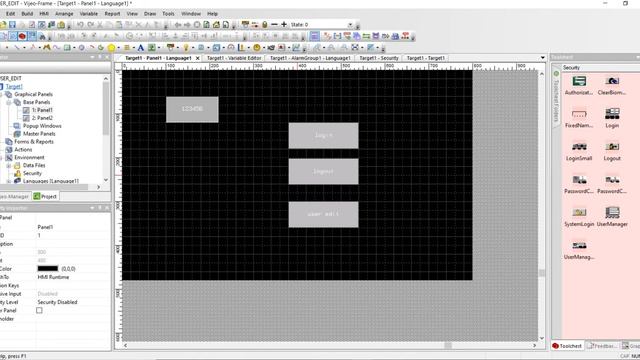This screenshot has width=640, height=360.
Task: Click the Undo arrow icon in the toolbar
Action: (80, 25)
